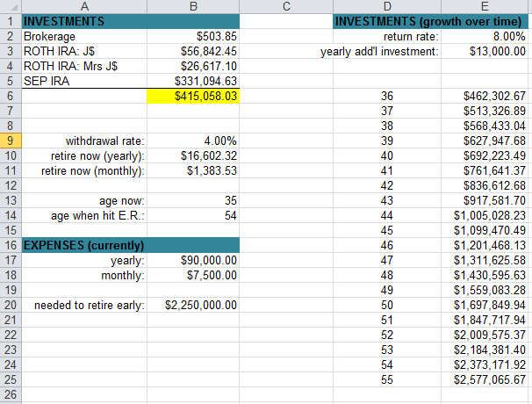Viewport: 532px width, 404px height.
Task: Select the $2,250,000.00 cell
Action: tap(193, 305)
